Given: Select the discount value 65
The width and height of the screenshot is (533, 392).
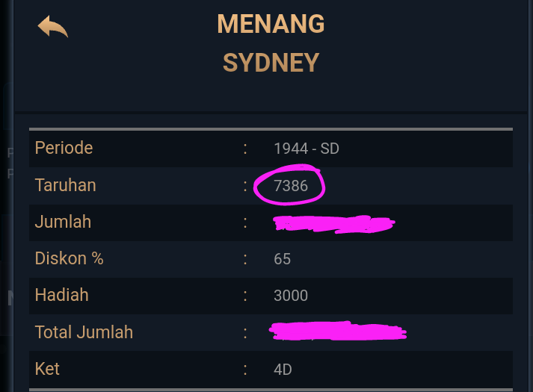Looking at the screenshot, I should point(282,259).
